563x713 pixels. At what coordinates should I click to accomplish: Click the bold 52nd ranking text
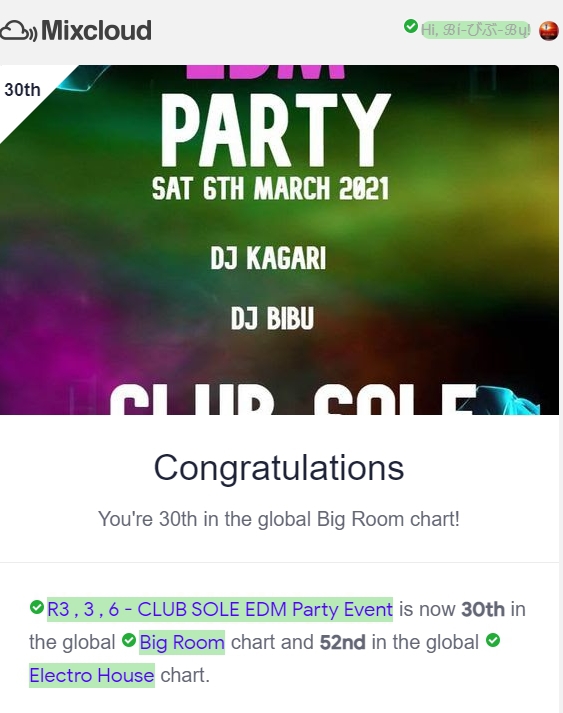(x=342, y=643)
